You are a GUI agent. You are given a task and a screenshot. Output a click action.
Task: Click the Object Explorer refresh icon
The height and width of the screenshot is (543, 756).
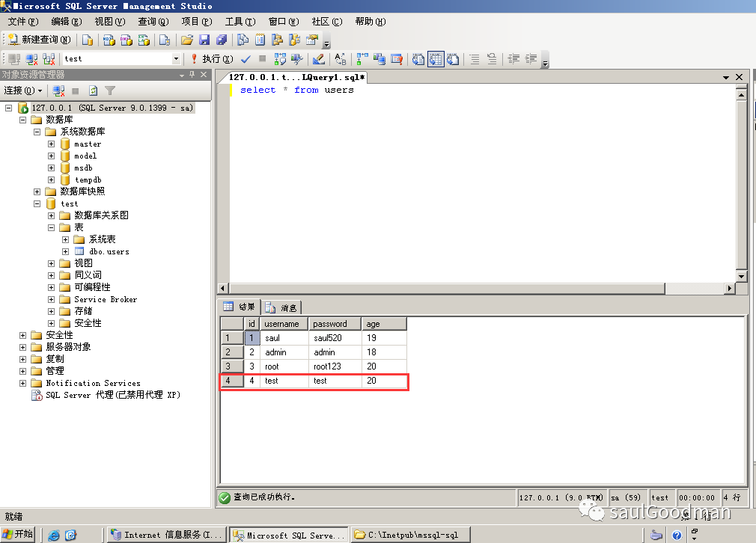tap(93, 90)
